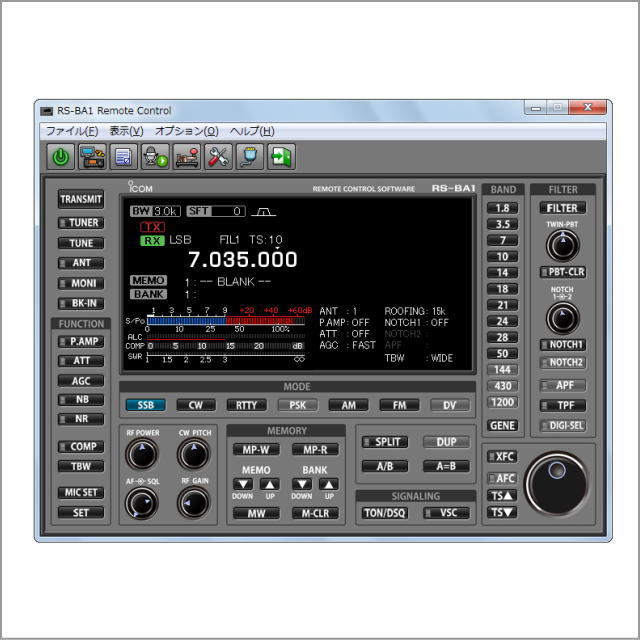The width and height of the screenshot is (640, 640).
Task: Increase tuning step with TS▲ button
Action: point(502,496)
